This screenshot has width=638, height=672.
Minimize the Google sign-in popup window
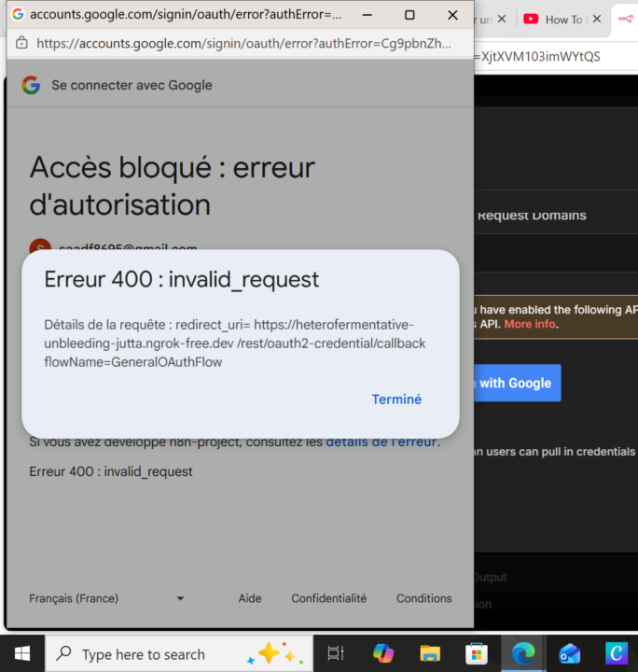(x=367, y=15)
